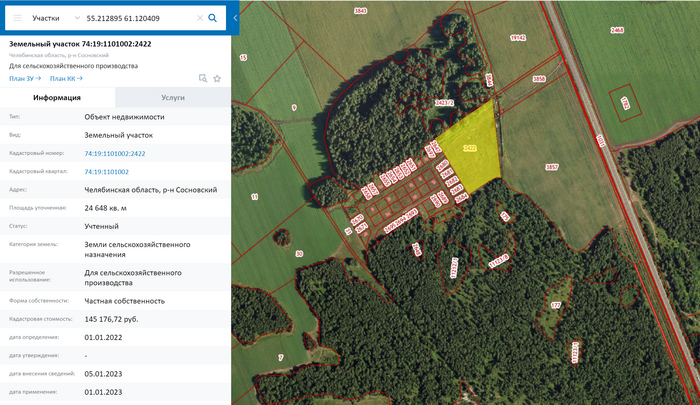The height and width of the screenshot is (405, 700).
Task: Open cadastral number link 74:19:1101002:2422
Action: (115, 153)
